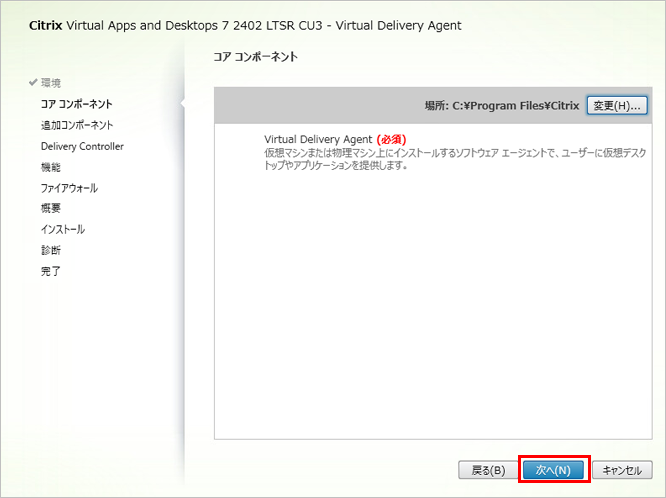Choose the ファイアウォール step
Screen dimensions: 666x498
69,188
